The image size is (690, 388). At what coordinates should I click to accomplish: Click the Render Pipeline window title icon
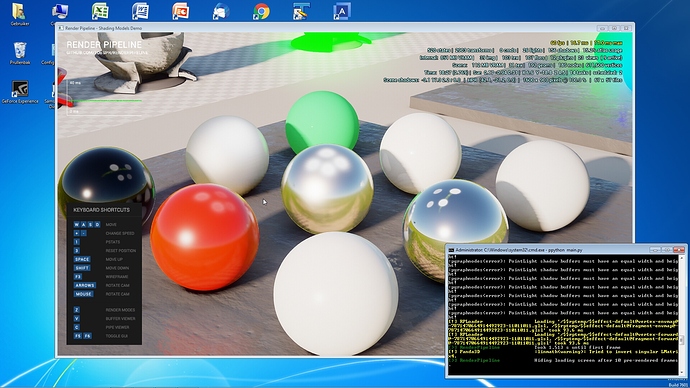click(61, 28)
